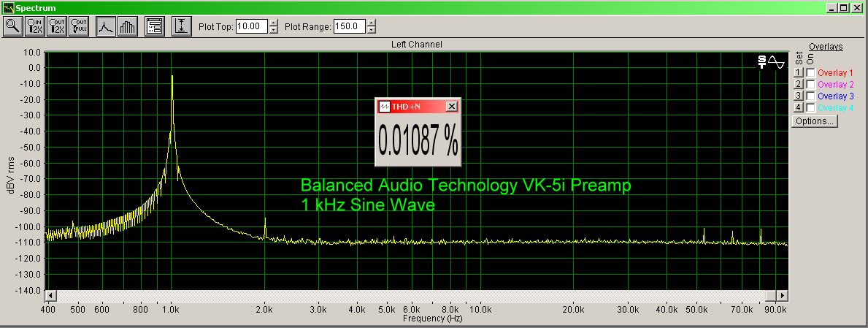Click the dBV rms axis label
The width and height of the screenshot is (868, 328).
[x=11, y=175]
